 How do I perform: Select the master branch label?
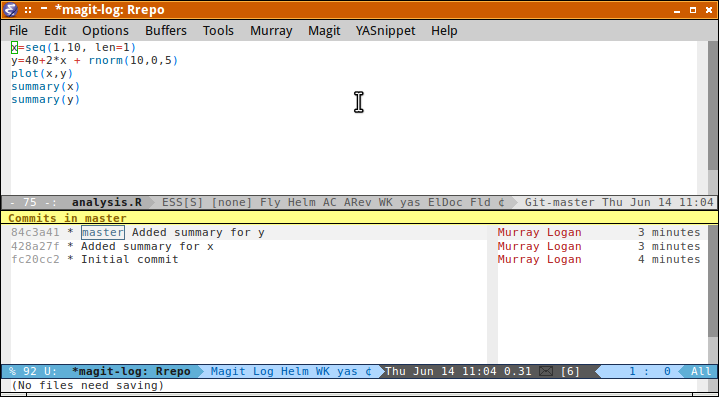click(103, 232)
